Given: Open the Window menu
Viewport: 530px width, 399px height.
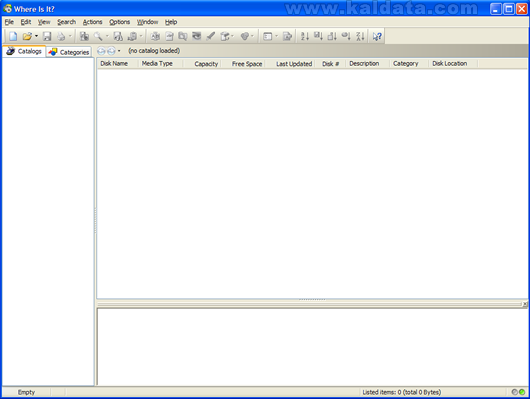Looking at the screenshot, I should (147, 22).
